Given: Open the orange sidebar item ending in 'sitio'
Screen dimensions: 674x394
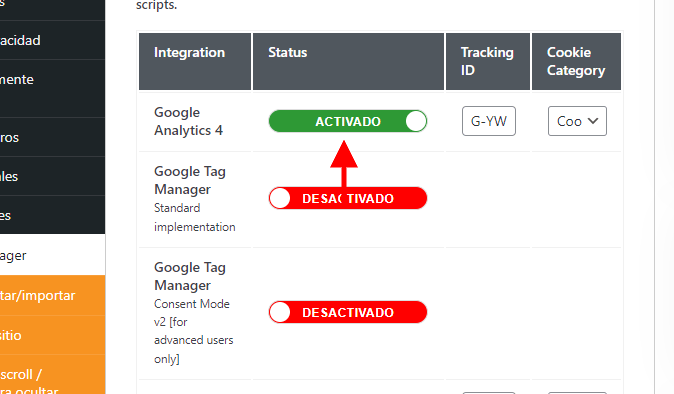Looking at the screenshot, I should [x=52, y=335].
